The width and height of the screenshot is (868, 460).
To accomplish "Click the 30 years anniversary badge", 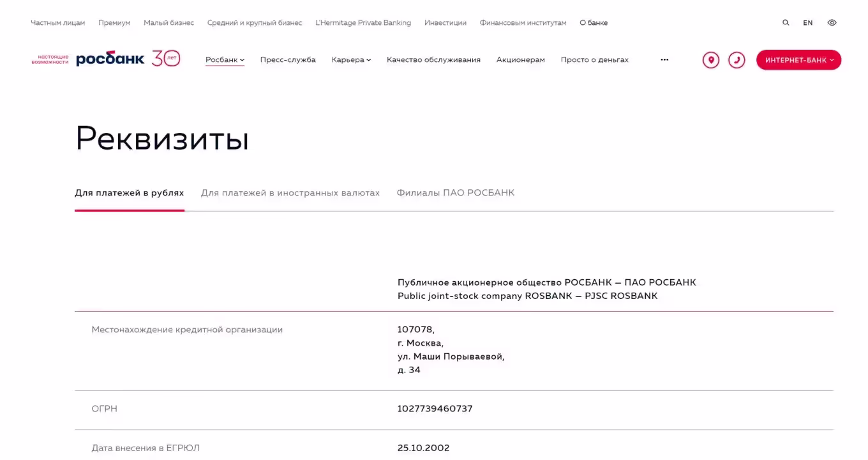I will click(166, 59).
